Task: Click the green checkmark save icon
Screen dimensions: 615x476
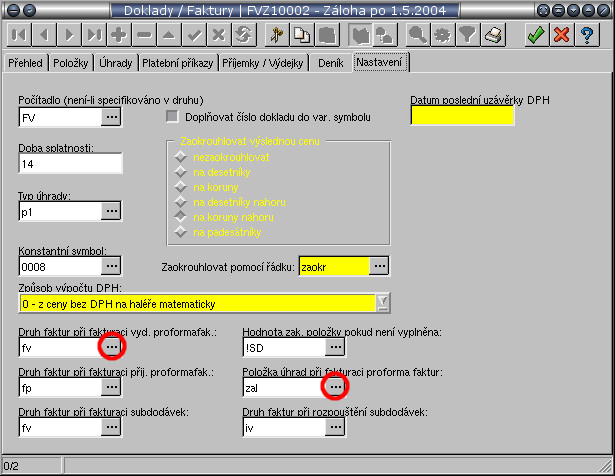Action: pos(536,34)
